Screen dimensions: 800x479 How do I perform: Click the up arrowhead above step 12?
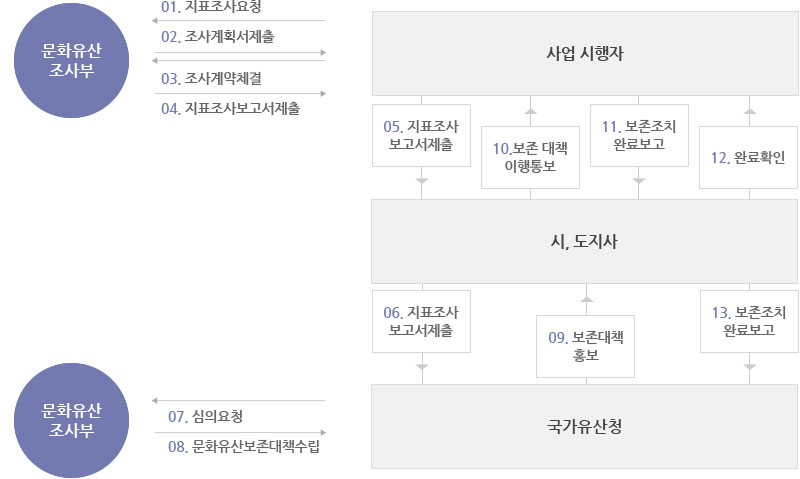[749, 111]
